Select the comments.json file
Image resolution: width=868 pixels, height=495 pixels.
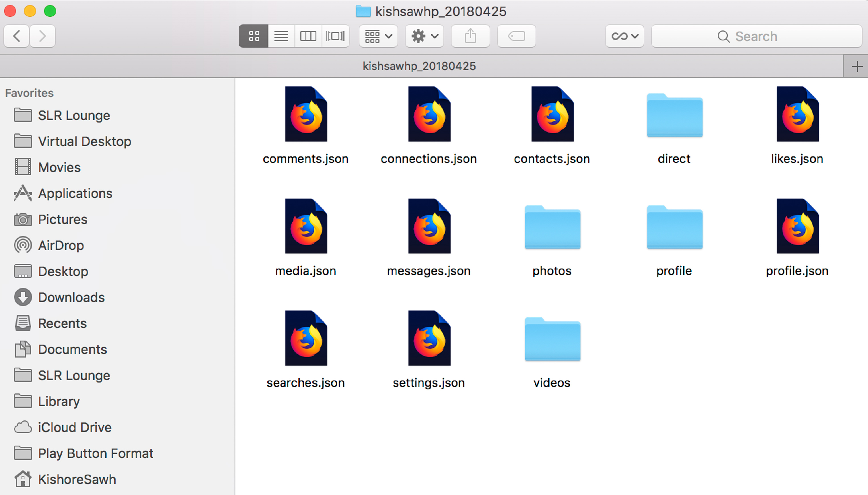pyautogui.click(x=306, y=115)
